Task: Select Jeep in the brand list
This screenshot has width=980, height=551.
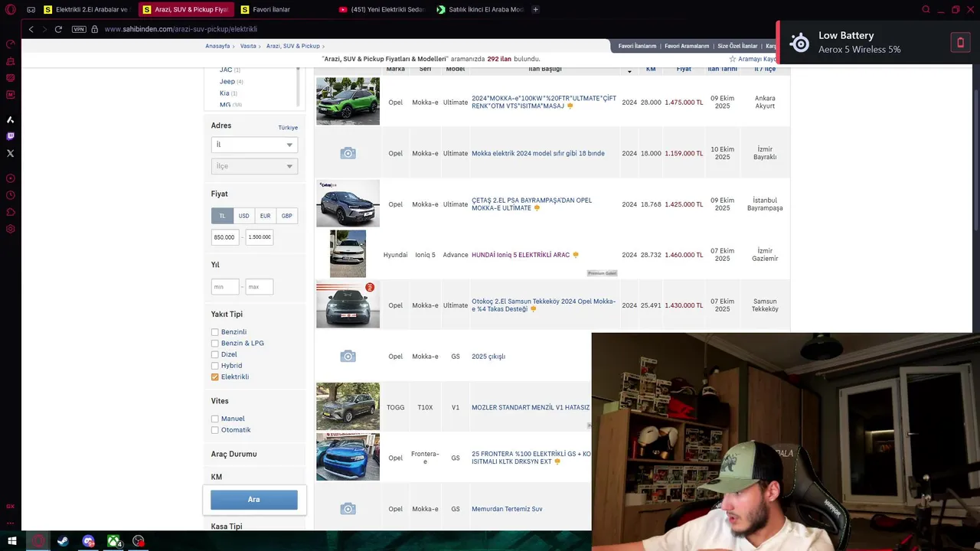Action: pos(227,81)
